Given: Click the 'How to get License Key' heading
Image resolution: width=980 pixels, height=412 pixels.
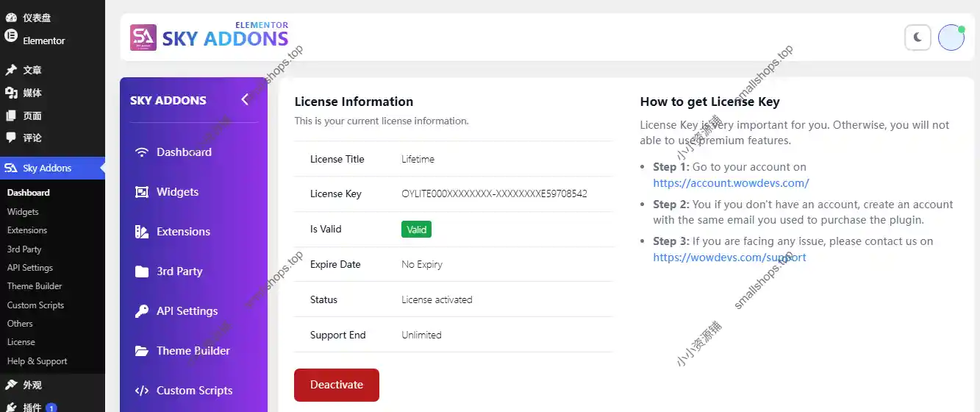Looking at the screenshot, I should (x=709, y=102).
